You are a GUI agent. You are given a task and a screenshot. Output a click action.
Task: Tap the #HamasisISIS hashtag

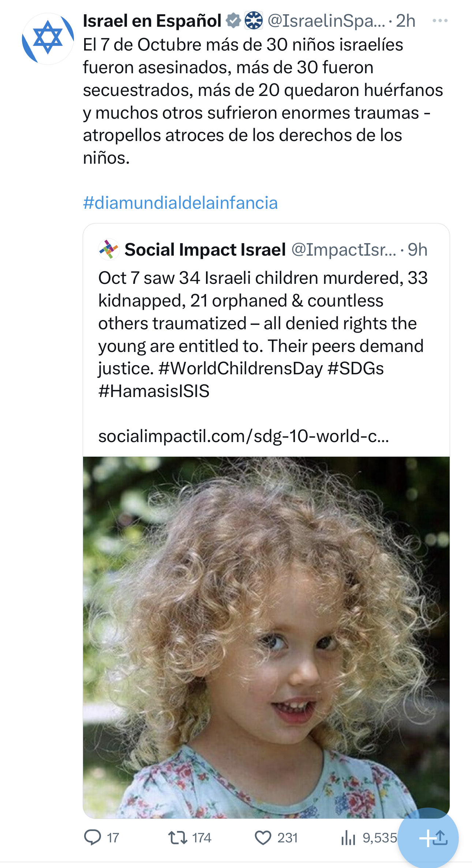(x=154, y=391)
